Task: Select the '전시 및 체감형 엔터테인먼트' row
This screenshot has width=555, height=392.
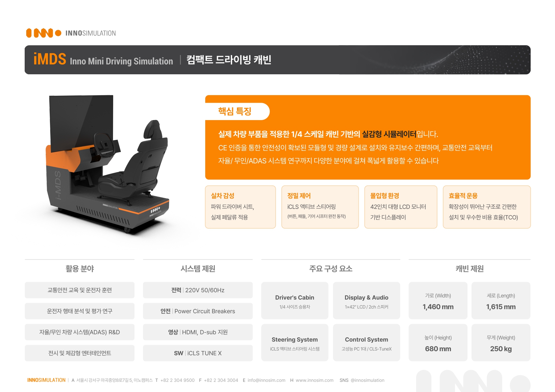Action: tap(80, 353)
